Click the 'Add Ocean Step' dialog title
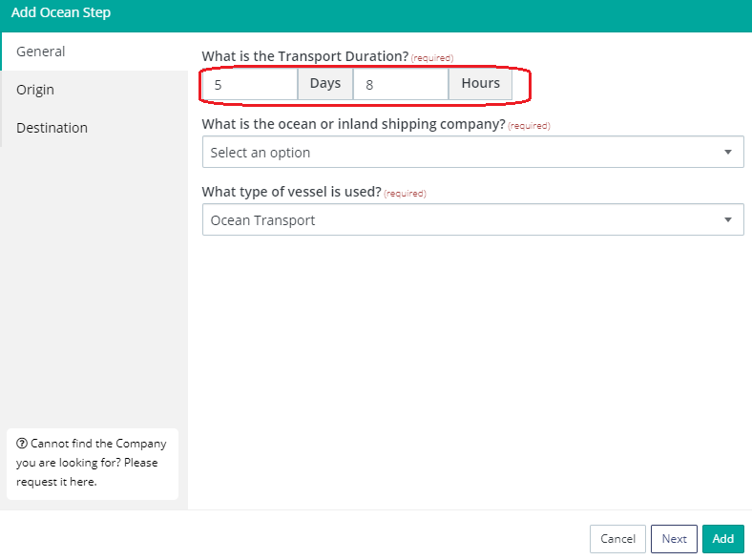The height and width of the screenshot is (560, 752). click(x=61, y=12)
